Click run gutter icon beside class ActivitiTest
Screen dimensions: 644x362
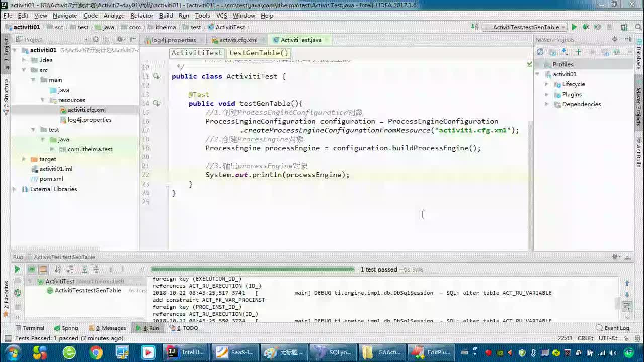coord(156,76)
